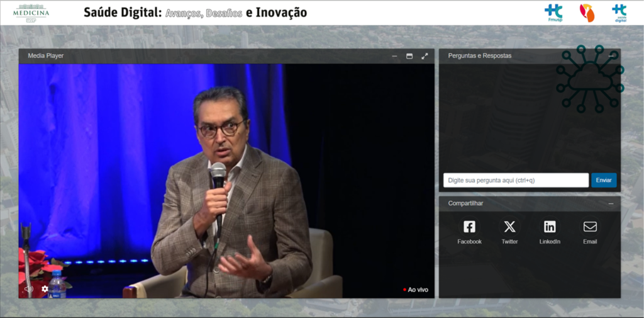Toggle the Media Player panel maximize view
The image size is (644, 318).
[409, 56]
